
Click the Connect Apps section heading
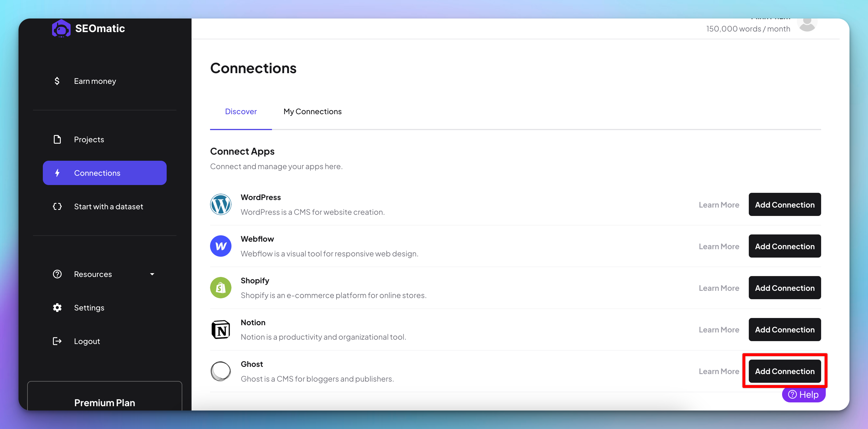[242, 151]
